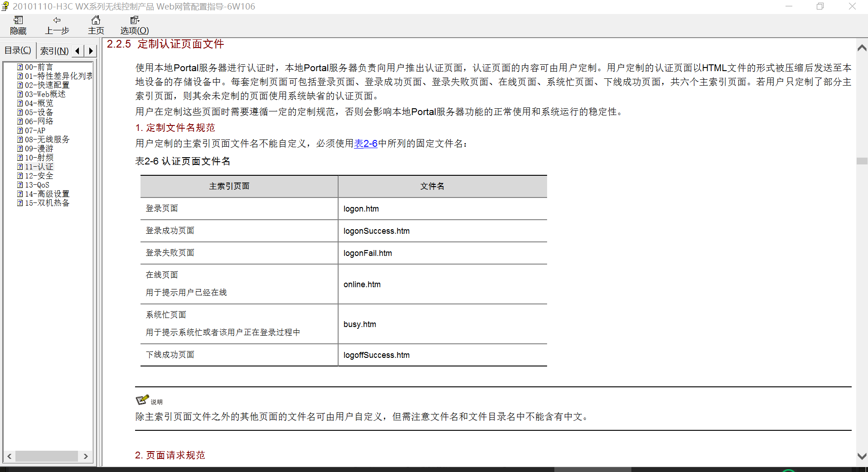Click the down arrow of the vertical scrollbar
This screenshot has height=472, width=868.
[862, 456]
